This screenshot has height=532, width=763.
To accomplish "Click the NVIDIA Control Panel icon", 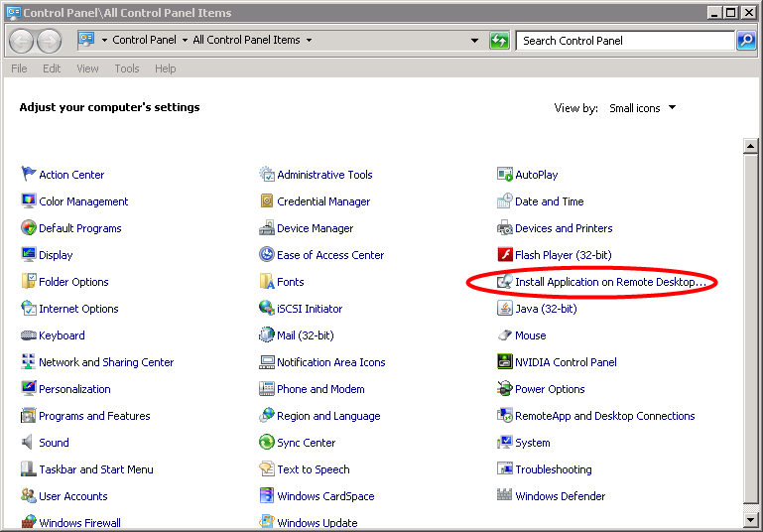I will [505, 361].
